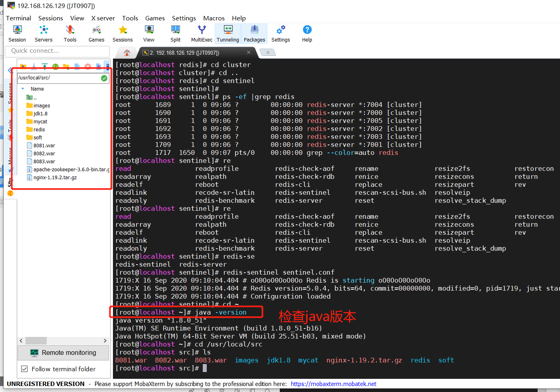Click the Name column sort arrow

click(23, 89)
